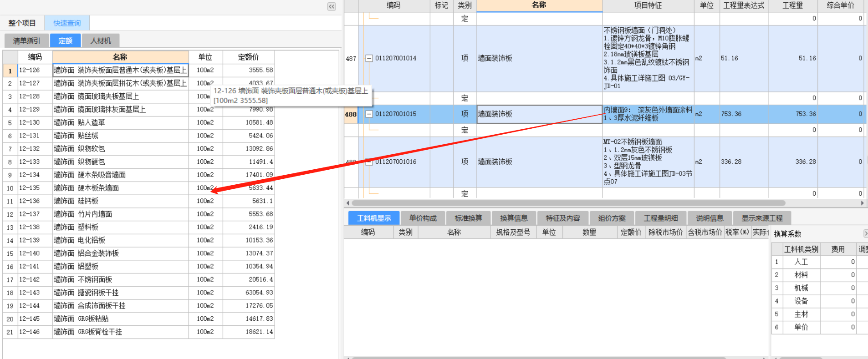
Task: Click 单价 费用 value cell
Action: click(x=838, y=327)
